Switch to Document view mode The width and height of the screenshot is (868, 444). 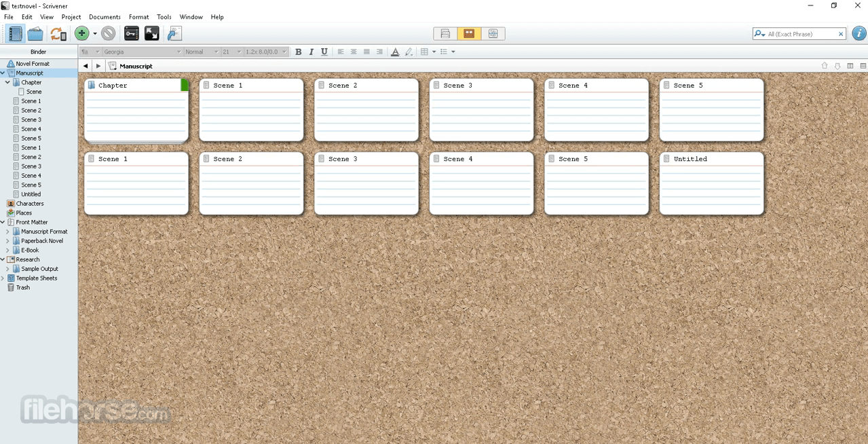pos(445,33)
